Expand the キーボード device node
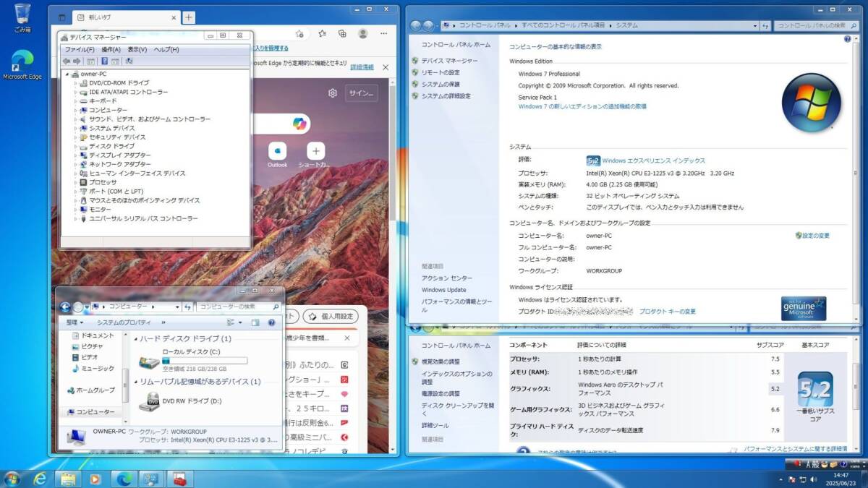The image size is (868, 488). (x=75, y=101)
